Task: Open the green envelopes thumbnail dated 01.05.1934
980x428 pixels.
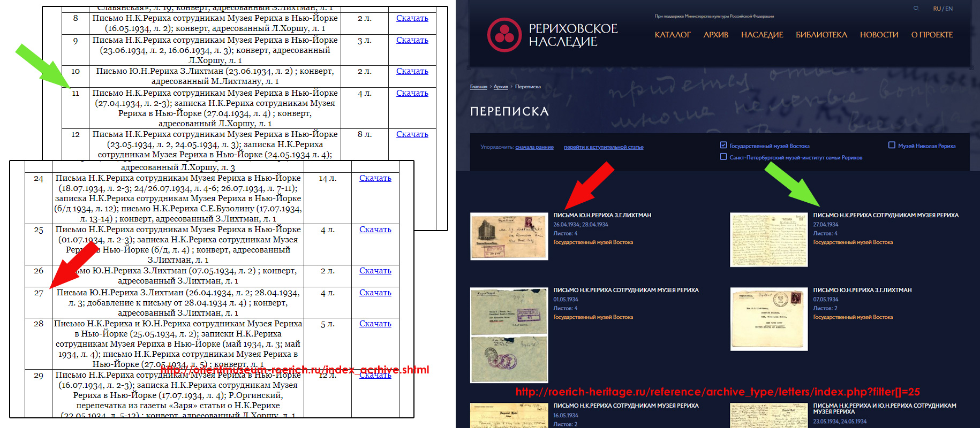Action: pyautogui.click(x=509, y=335)
